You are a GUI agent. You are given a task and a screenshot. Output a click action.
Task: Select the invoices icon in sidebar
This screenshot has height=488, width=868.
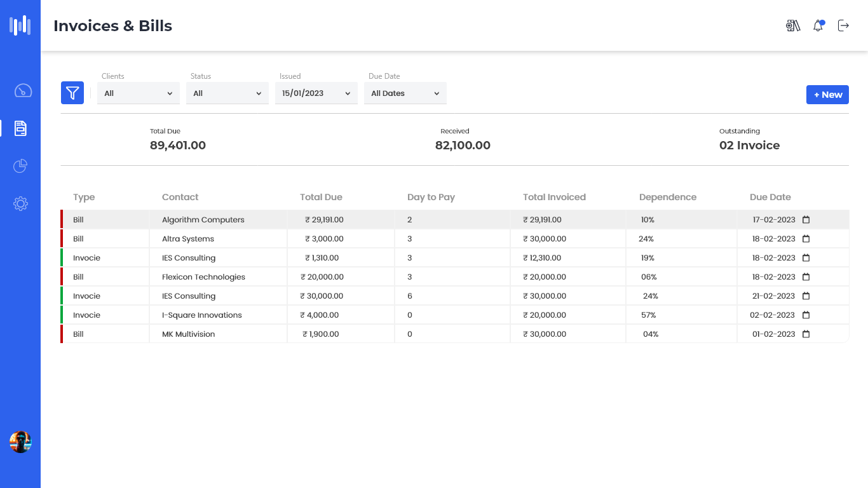point(20,128)
